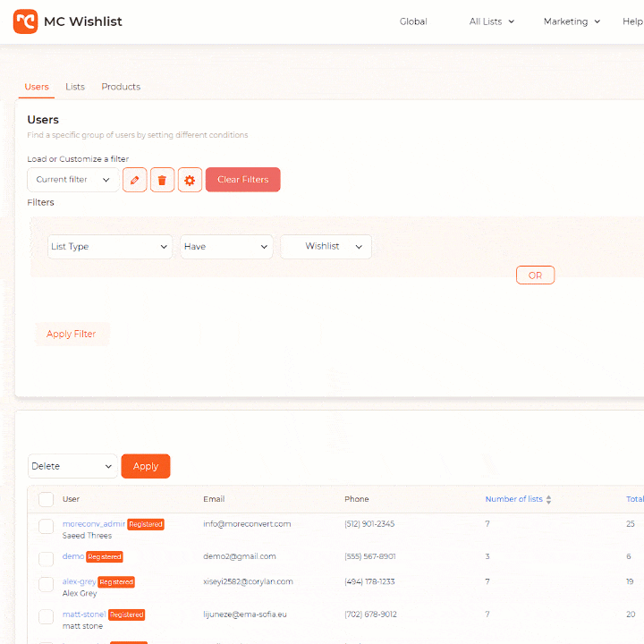Open the Delete bulk action dropdown
This screenshot has height=644, width=644.
tap(72, 466)
